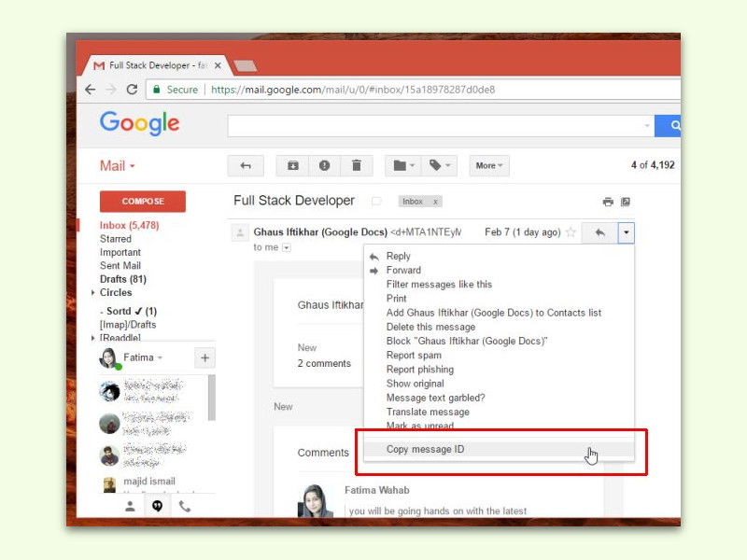Screen dimensions: 747x560
Task: Click the browser forward arrow
Action: [x=110, y=90]
